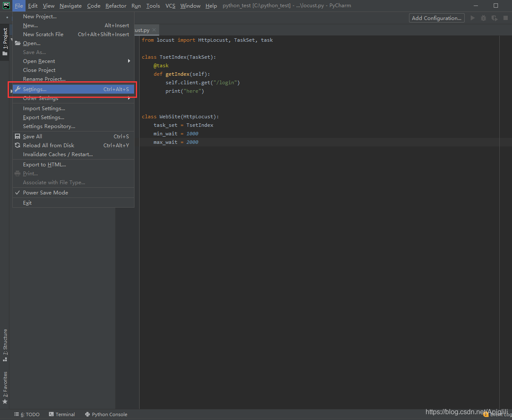Screen dimensions: 512x420
Task: Select Invalidate Caches / Restart
Action: click(x=73, y=154)
